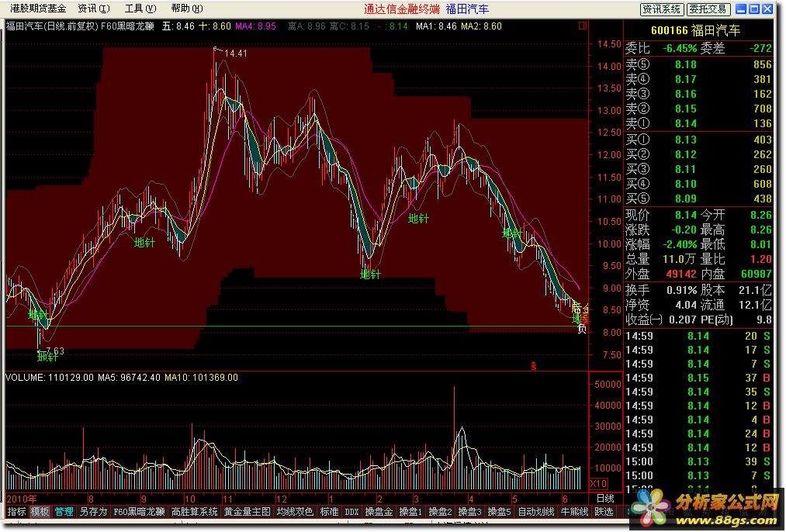Click the 涨幅 -2.40% value

(680, 244)
